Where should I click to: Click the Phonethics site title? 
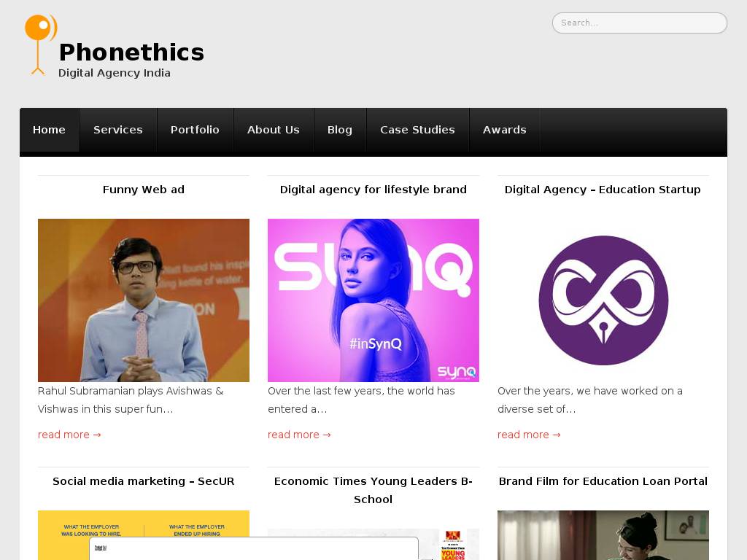(131, 52)
